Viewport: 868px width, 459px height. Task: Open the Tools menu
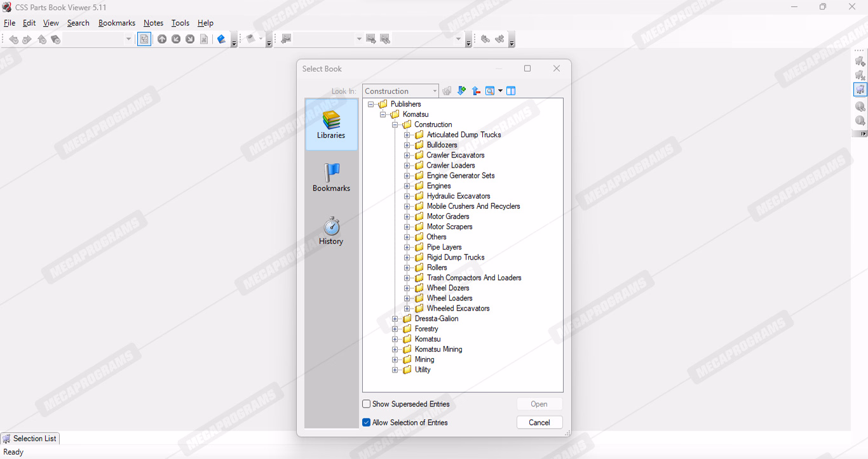click(180, 23)
